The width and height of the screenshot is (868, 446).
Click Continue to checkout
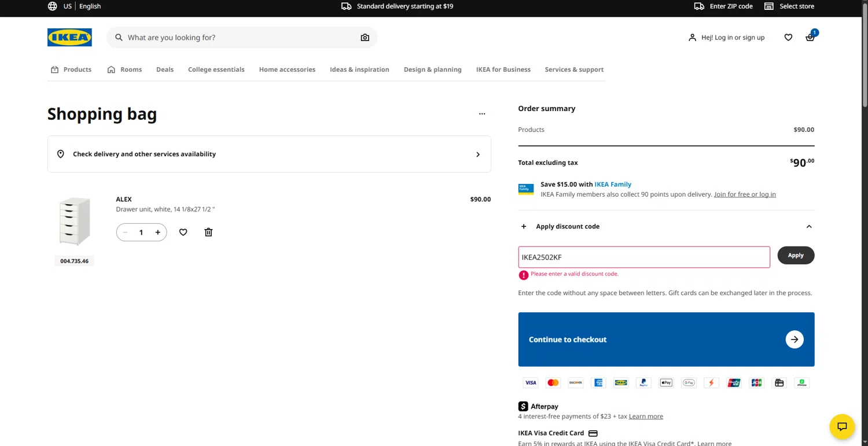point(666,340)
